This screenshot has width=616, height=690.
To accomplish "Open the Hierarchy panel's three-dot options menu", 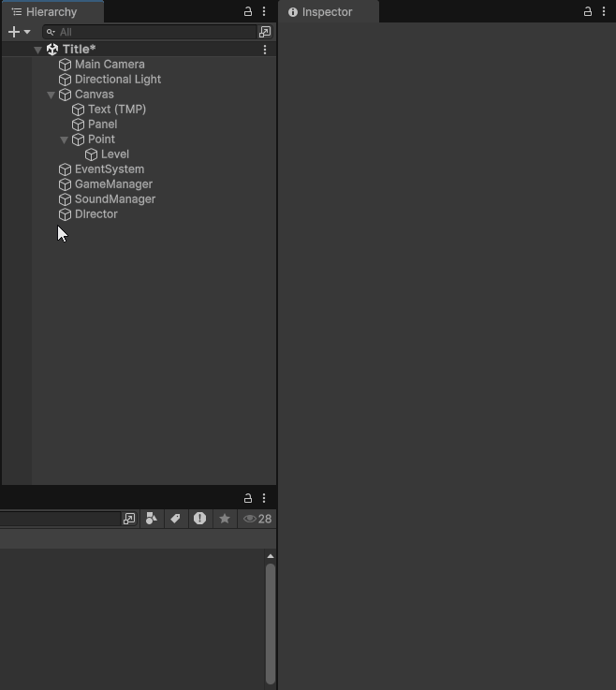I will 264,12.
